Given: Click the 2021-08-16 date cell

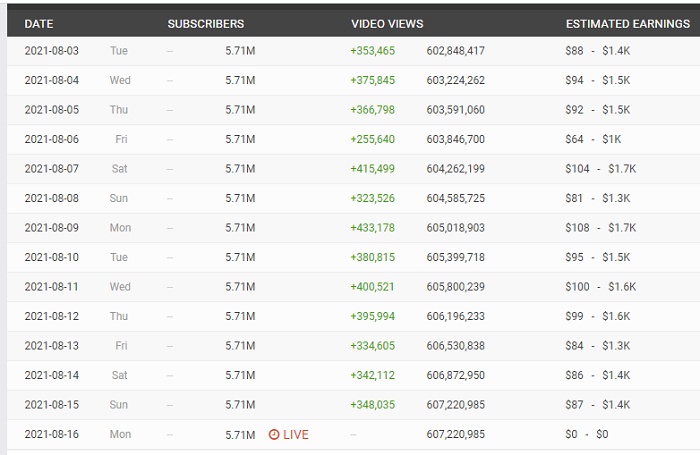Looking at the screenshot, I should [51, 435].
